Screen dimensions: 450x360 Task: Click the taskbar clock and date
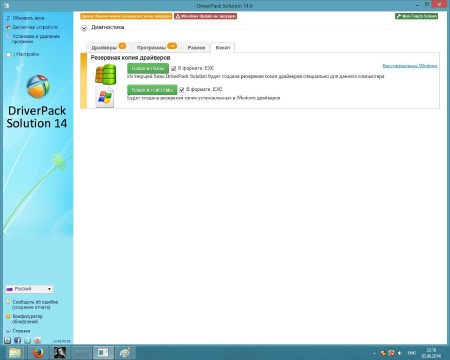(431, 353)
